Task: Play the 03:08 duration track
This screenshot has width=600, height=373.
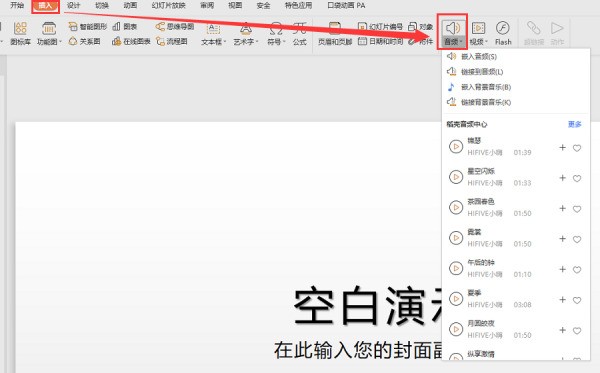Action: (x=456, y=299)
